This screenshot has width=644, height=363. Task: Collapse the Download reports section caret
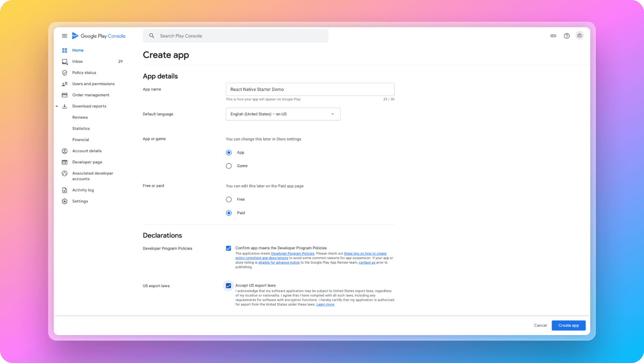click(x=57, y=106)
